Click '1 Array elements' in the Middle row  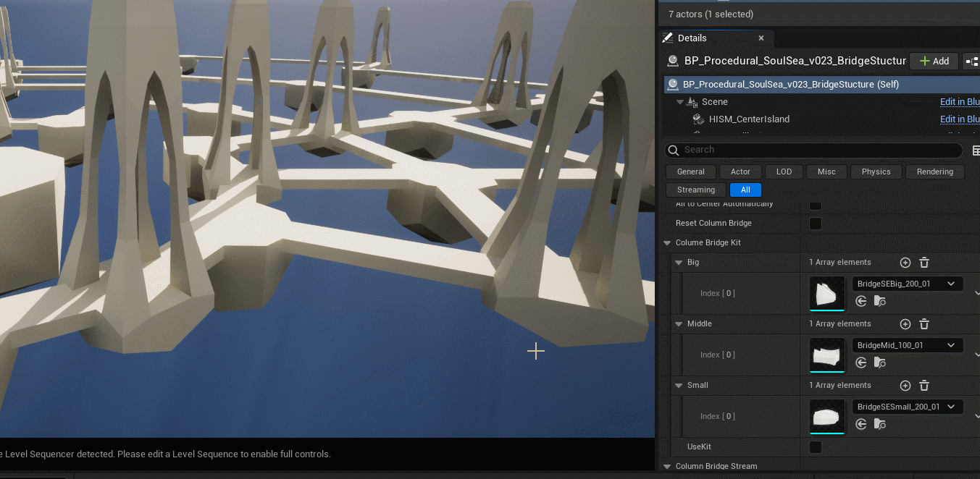pos(840,324)
